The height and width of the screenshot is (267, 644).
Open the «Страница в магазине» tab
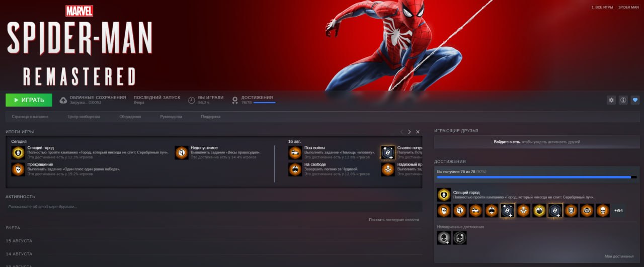coord(30,117)
